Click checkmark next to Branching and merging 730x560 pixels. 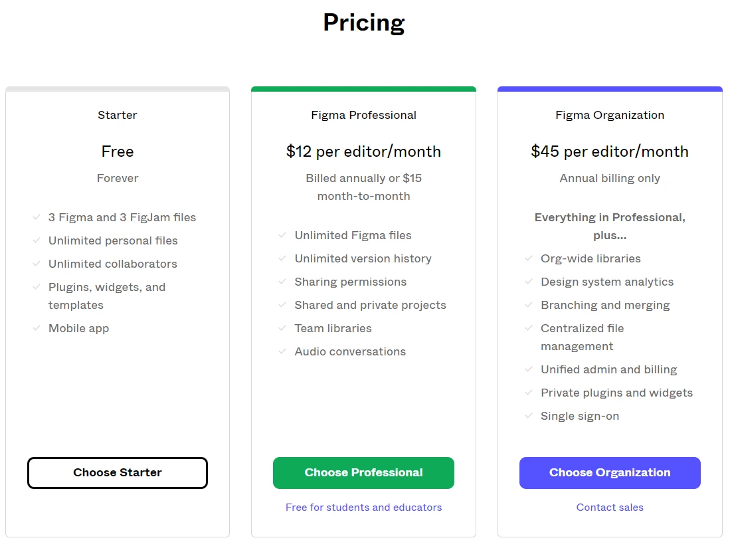(529, 305)
